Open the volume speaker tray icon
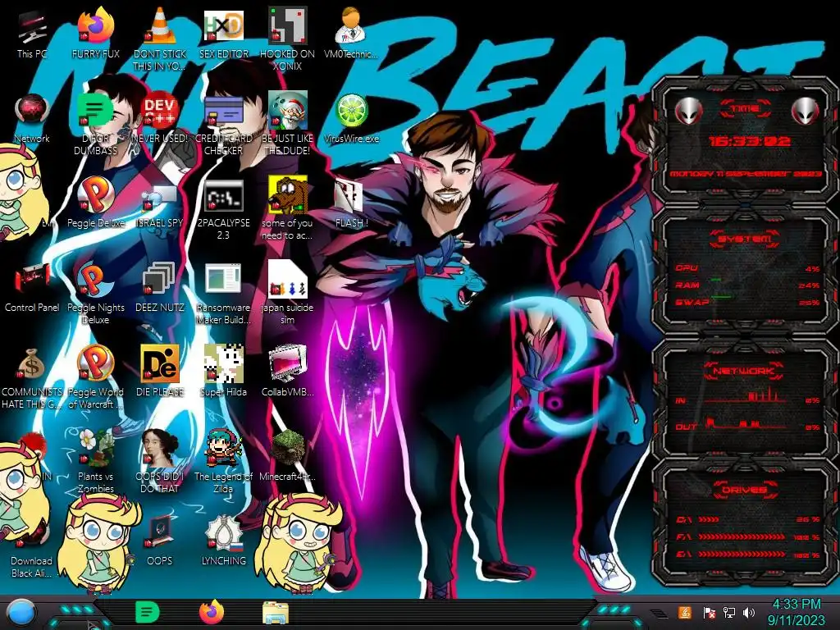840x630 pixels. tap(749, 612)
